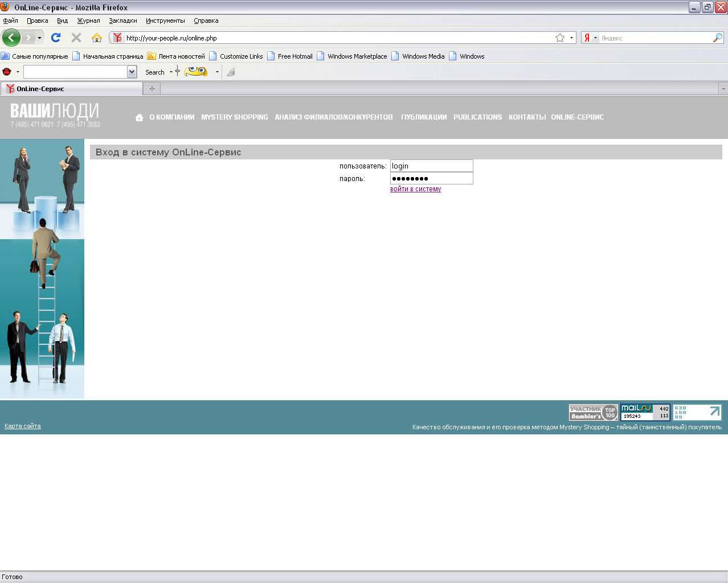Click the войти в систему link
The height and width of the screenshot is (583, 728).
click(415, 189)
